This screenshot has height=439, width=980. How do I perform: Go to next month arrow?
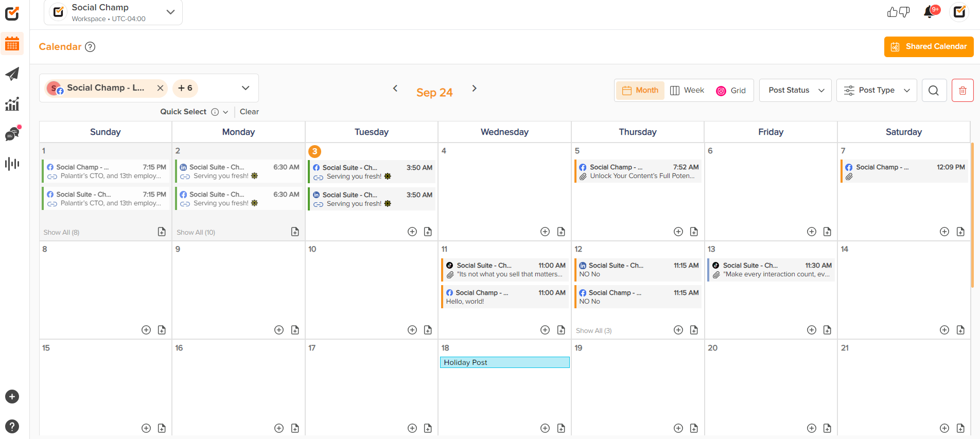pos(475,89)
